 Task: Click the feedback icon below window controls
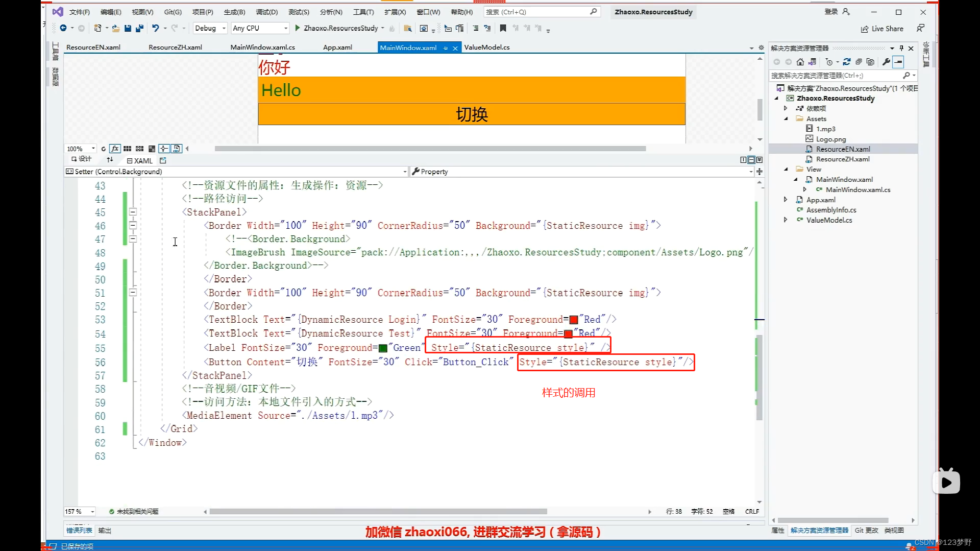920,28
